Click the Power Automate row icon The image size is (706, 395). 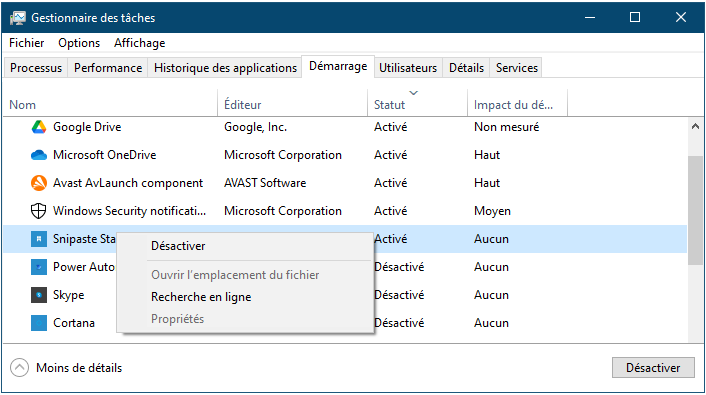39,267
